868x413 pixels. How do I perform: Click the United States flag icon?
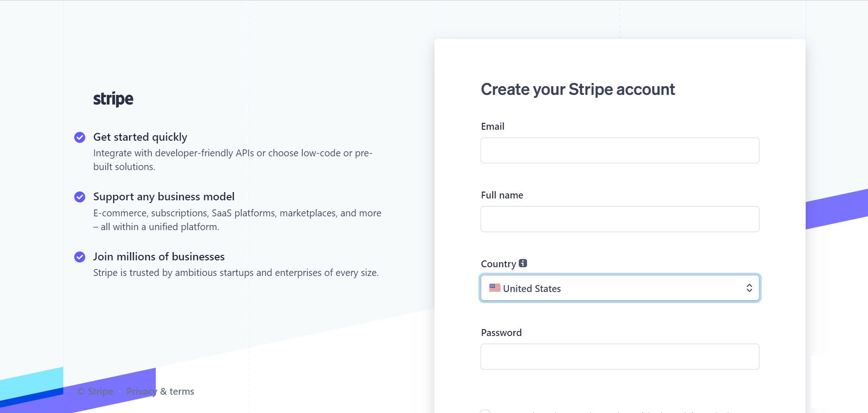[x=495, y=288]
